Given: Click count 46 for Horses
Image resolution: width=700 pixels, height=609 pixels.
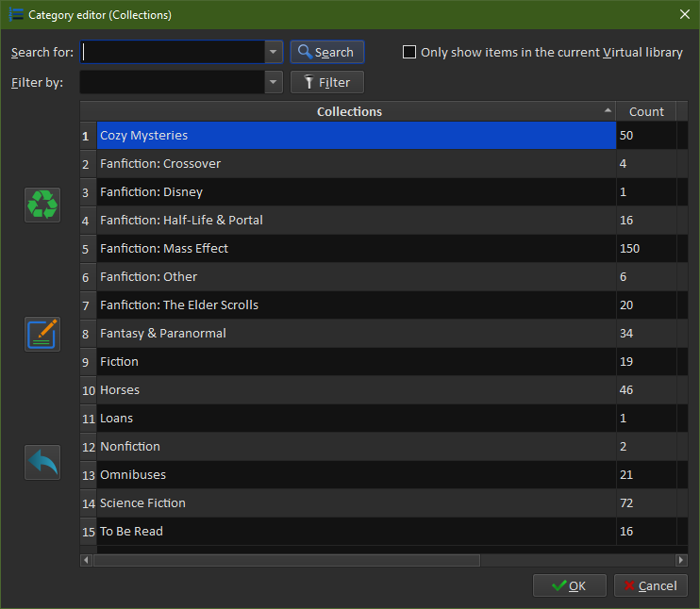Looking at the screenshot, I should (646, 390).
